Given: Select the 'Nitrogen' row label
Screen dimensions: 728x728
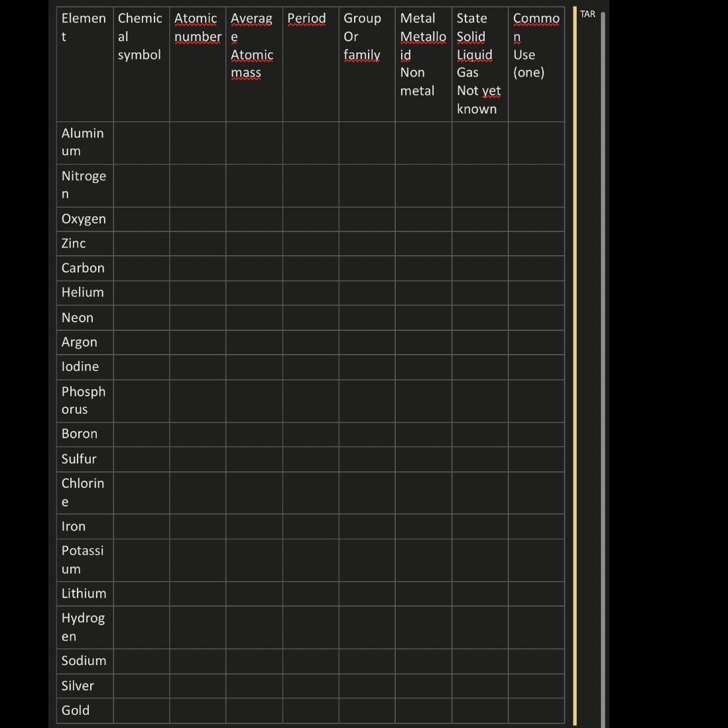Looking at the screenshot, I should point(85,186).
